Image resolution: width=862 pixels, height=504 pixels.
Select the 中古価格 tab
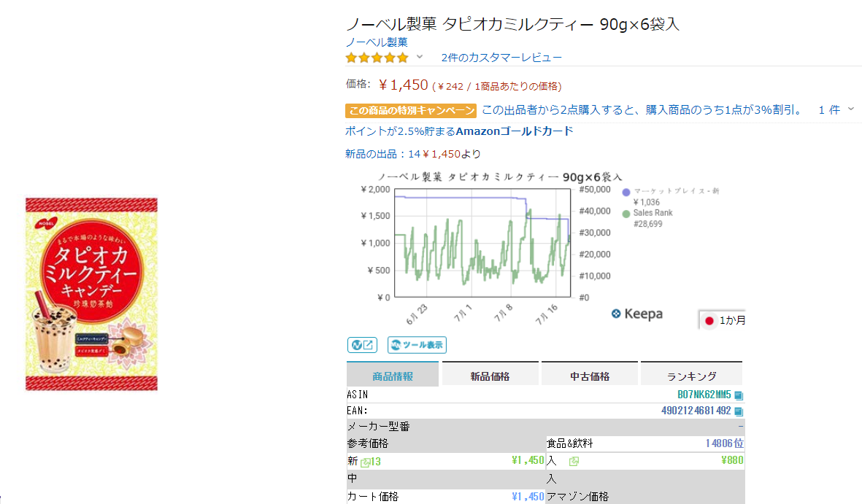click(590, 376)
